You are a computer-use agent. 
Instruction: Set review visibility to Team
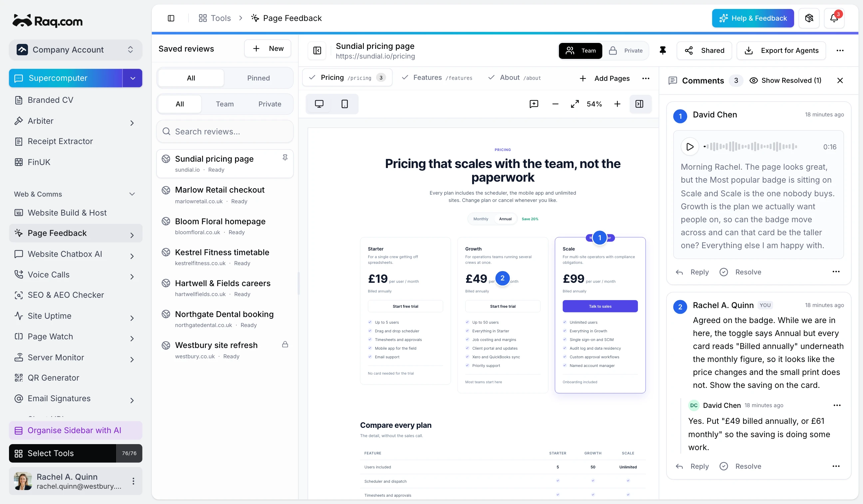(580, 51)
